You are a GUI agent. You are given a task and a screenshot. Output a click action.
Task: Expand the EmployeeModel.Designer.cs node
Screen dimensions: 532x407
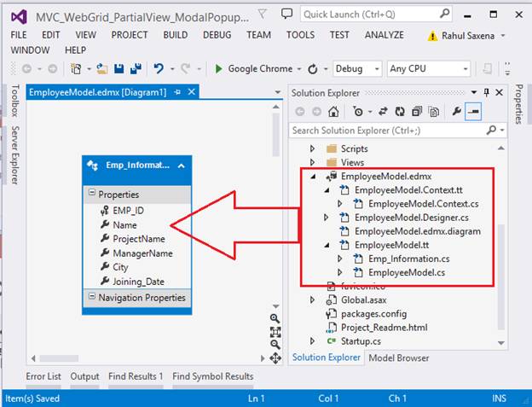pos(326,218)
